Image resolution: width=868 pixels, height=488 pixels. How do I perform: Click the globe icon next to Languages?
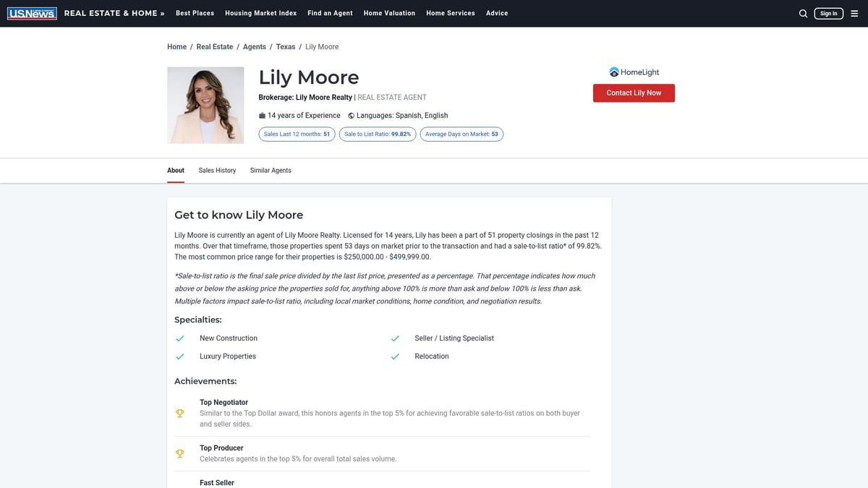click(x=350, y=115)
